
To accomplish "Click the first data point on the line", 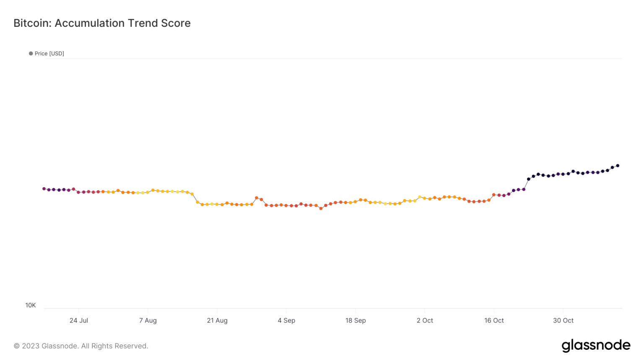I will pyautogui.click(x=44, y=189).
